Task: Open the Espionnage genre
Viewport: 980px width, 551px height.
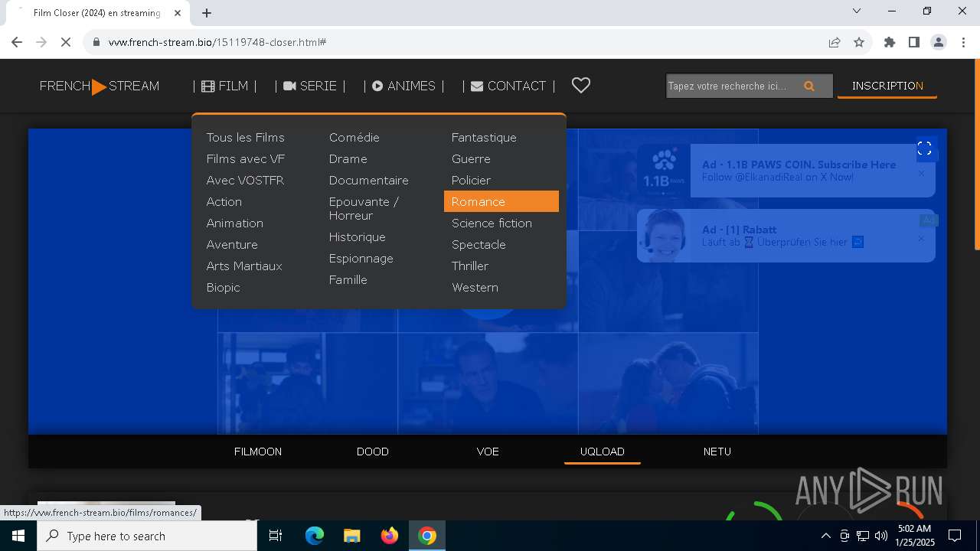Action: (x=361, y=259)
